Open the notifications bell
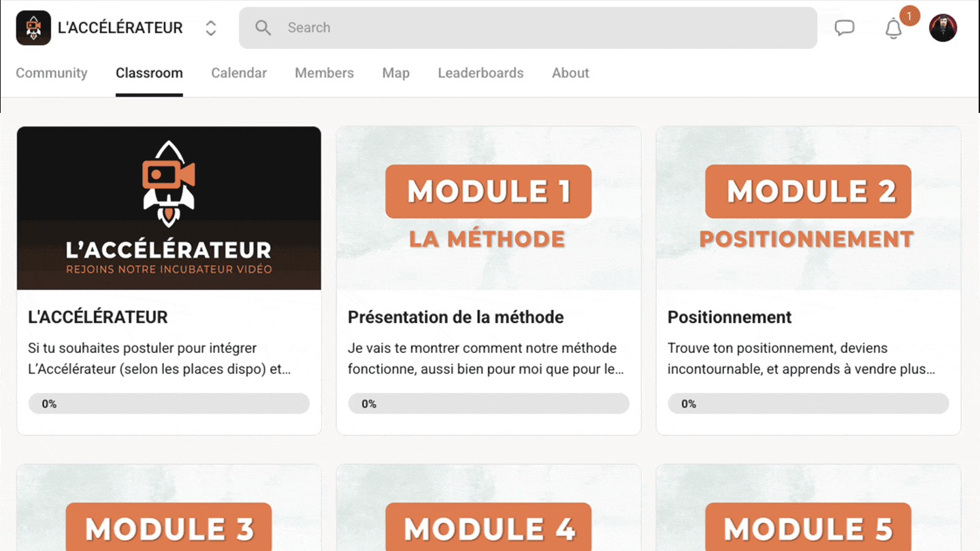This screenshot has height=551, width=980. coord(894,29)
